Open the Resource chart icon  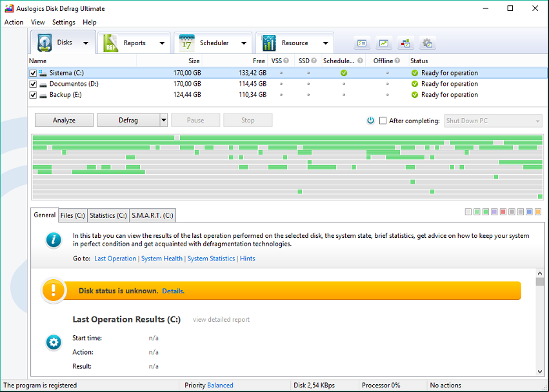pos(269,43)
